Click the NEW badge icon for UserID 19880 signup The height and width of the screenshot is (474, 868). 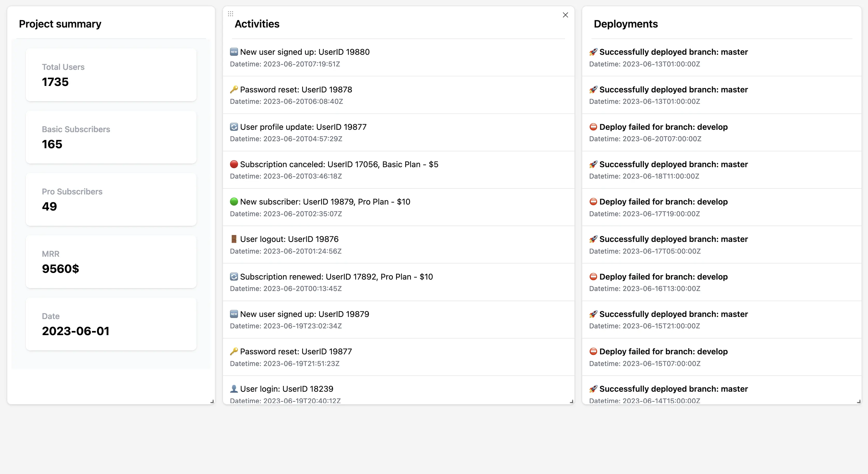click(x=234, y=52)
